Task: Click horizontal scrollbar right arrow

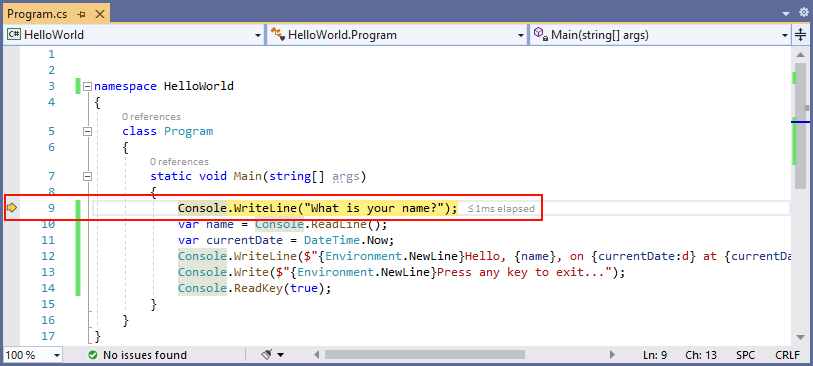Action: [612, 355]
